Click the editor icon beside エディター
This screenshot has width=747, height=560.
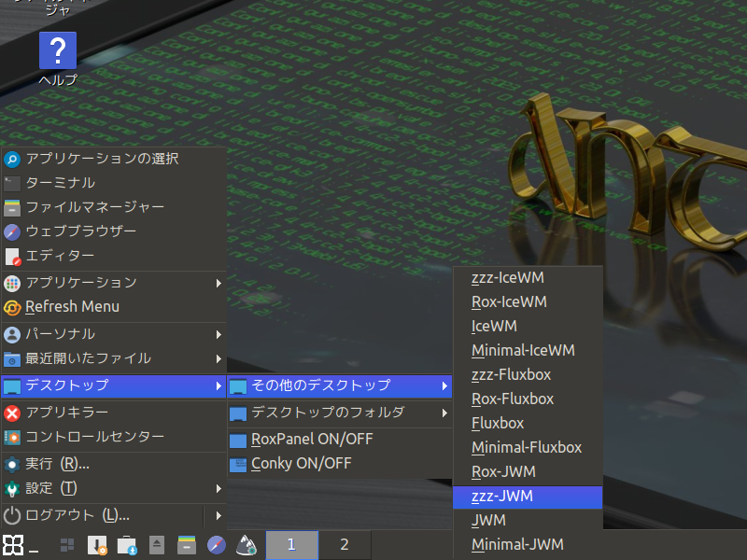[x=12, y=256]
